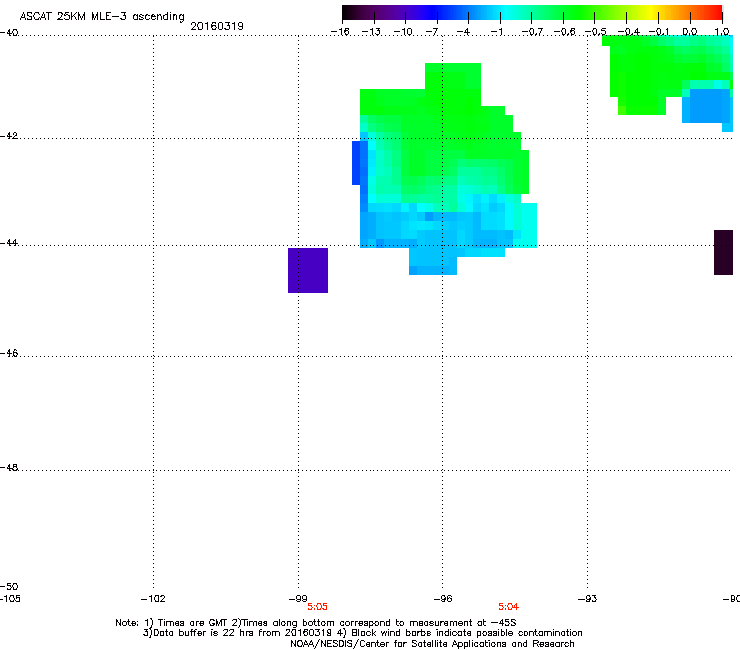Click the -102 longitude axis label
This screenshot has width=740, height=650.
pyautogui.click(x=153, y=599)
